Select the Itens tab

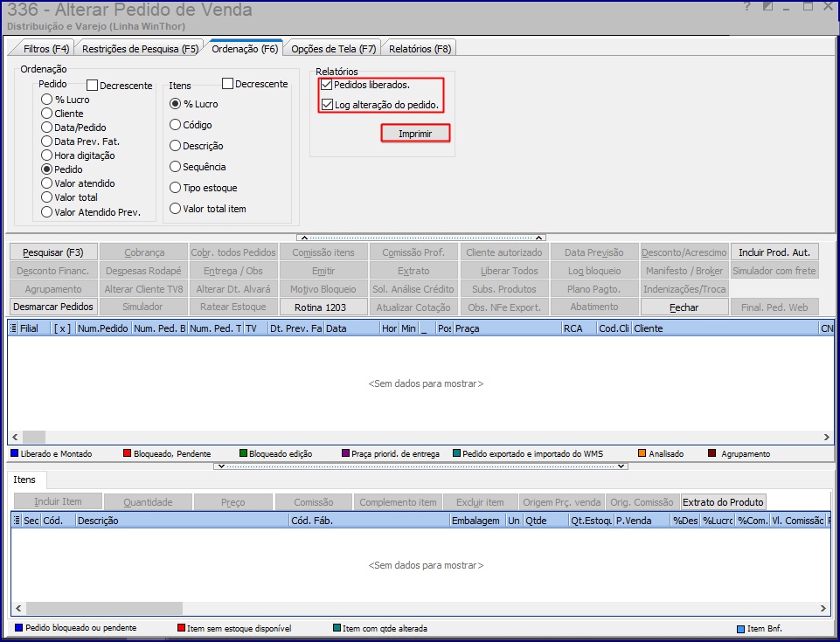coord(24,480)
